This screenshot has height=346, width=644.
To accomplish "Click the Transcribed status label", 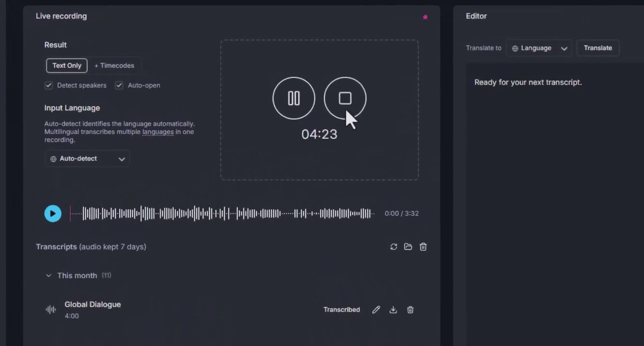I will click(341, 310).
